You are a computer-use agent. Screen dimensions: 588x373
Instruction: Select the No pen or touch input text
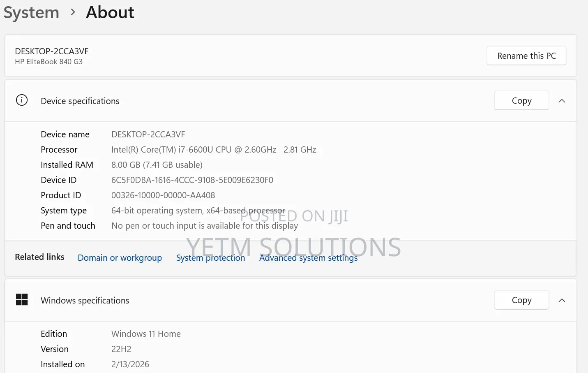205,226
